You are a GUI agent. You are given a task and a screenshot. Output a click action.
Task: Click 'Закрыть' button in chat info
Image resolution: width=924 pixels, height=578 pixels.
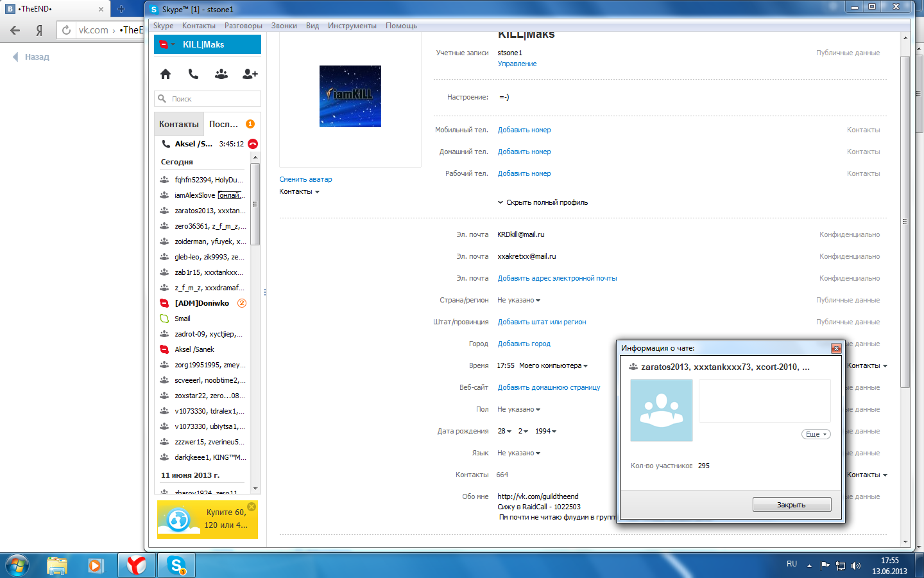[x=792, y=505]
